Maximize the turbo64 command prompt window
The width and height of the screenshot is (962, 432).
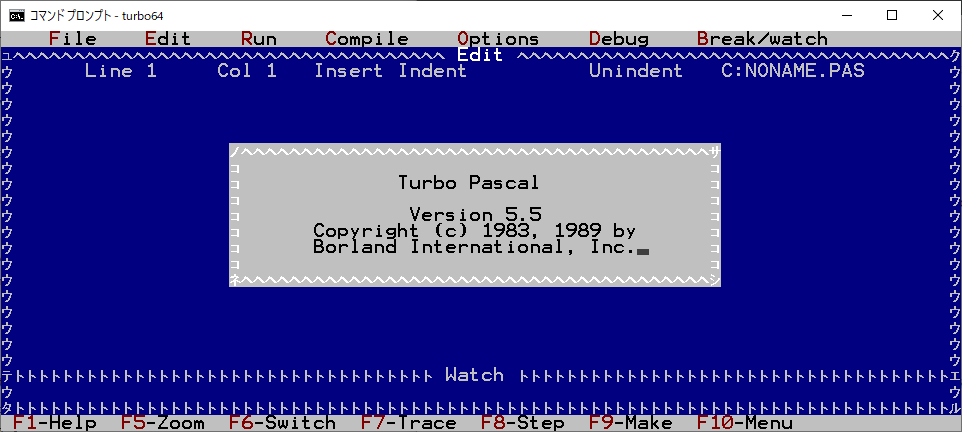893,15
